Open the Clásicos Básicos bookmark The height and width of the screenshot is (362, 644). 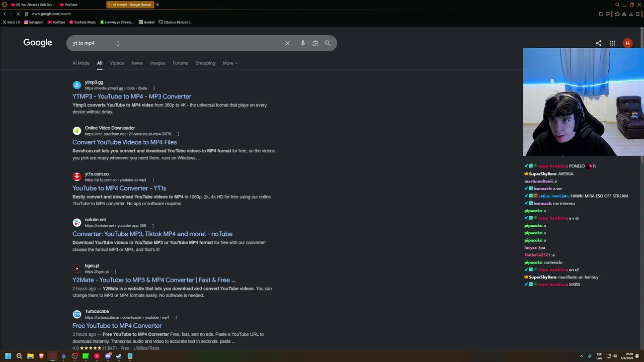[176, 22]
